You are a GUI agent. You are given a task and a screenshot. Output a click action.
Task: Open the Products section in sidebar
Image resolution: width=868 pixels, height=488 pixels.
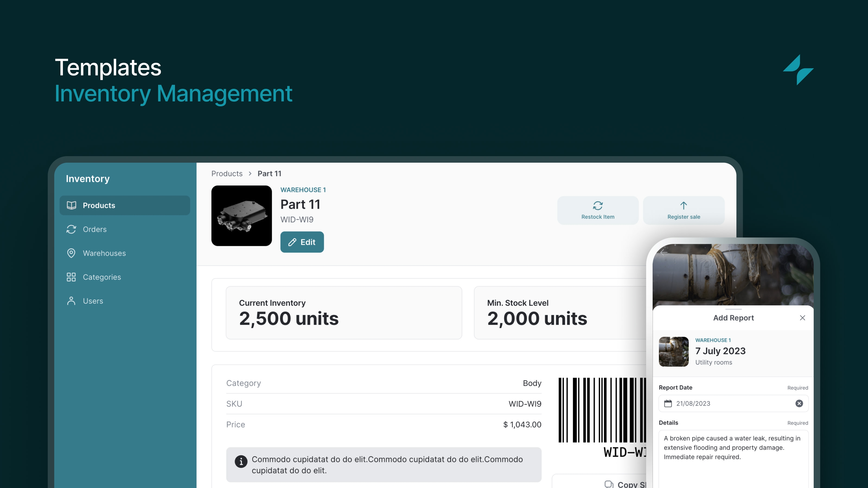pos(125,205)
